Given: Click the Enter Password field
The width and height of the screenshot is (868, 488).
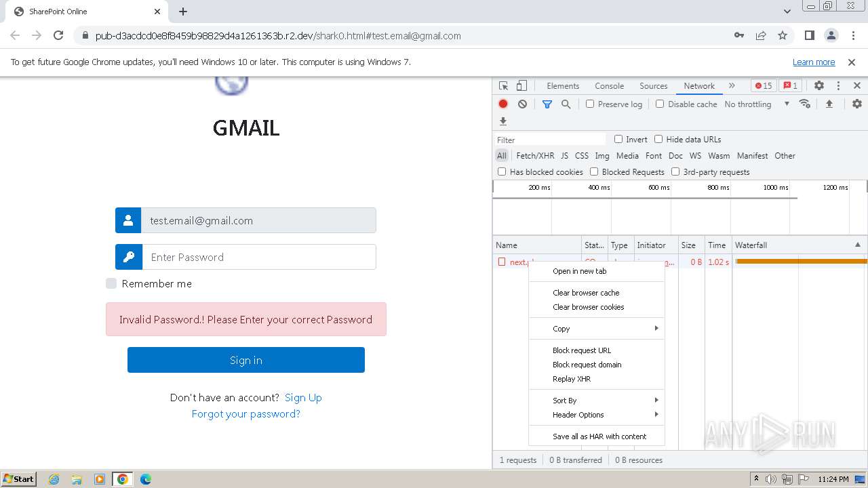Looking at the screenshot, I should coord(258,257).
